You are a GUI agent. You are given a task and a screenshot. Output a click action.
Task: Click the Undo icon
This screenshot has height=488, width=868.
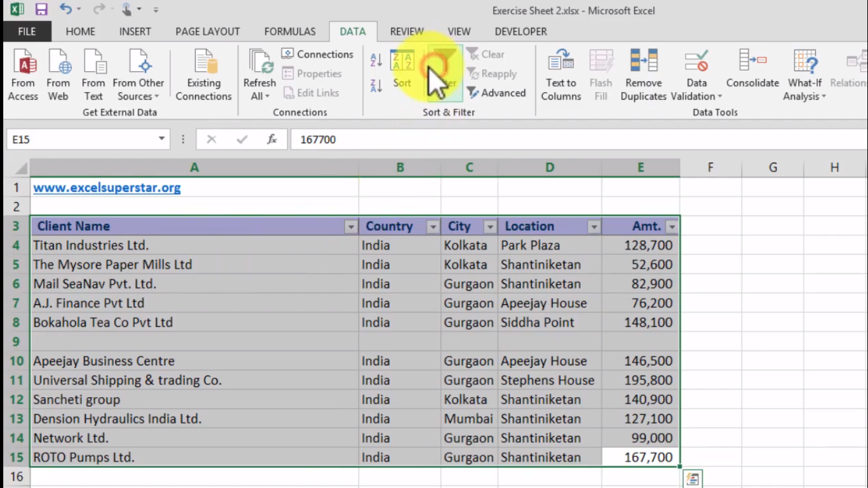point(65,10)
